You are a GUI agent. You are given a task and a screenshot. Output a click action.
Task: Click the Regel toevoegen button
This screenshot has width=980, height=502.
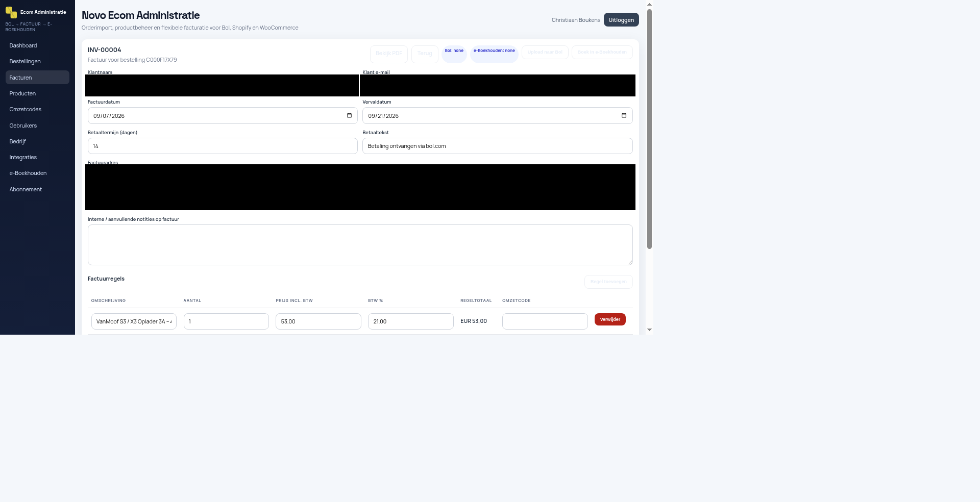tap(608, 282)
